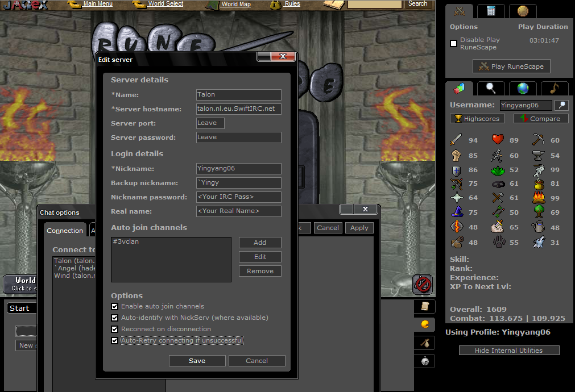Click the music disabled no-entry icon

point(423,284)
